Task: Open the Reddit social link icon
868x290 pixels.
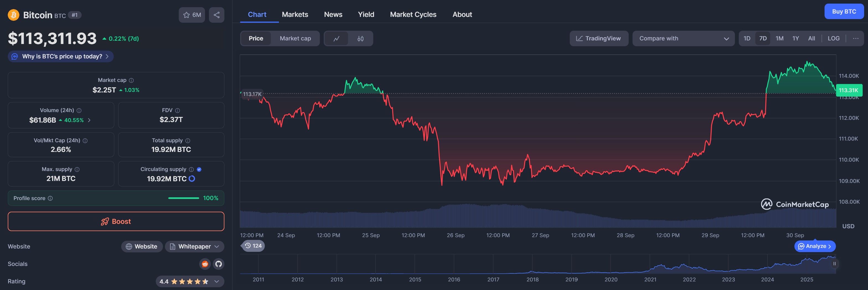Action: click(x=204, y=264)
